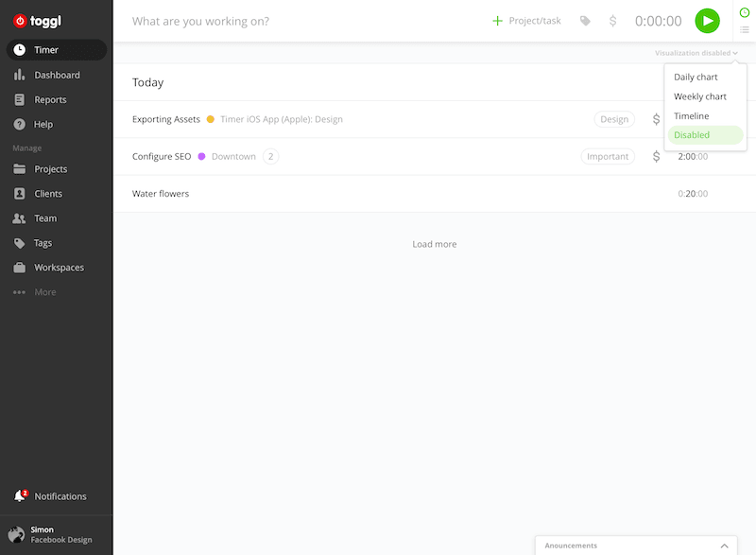
Task: Click the 2:00:00 Configure SEO duration
Action: [693, 156]
